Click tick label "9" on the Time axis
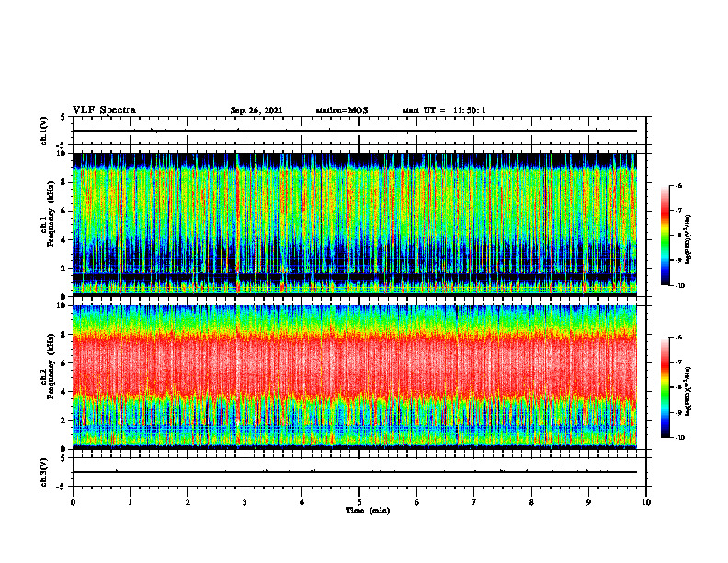 588,502
